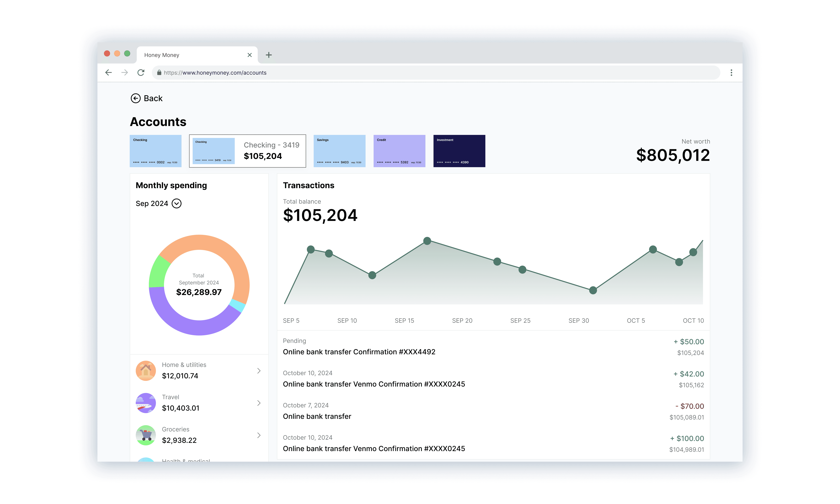Click the small cyan donut chart segment
The image size is (840, 504).
coord(238,305)
